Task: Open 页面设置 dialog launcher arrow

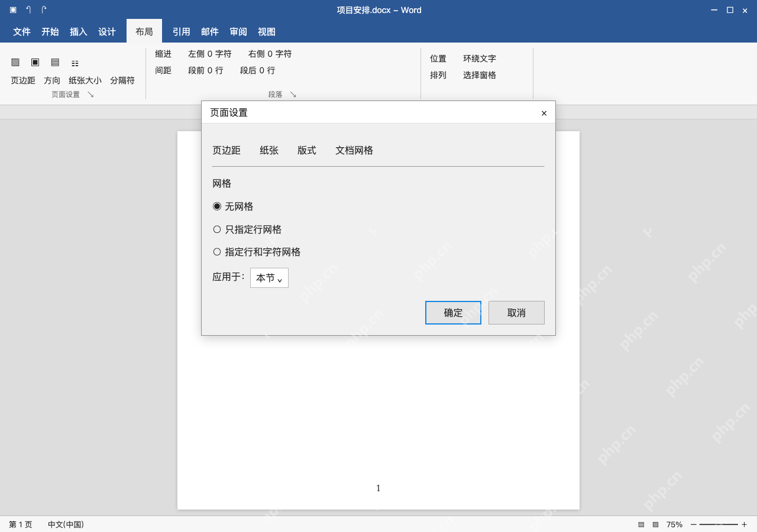Action: 90,94
